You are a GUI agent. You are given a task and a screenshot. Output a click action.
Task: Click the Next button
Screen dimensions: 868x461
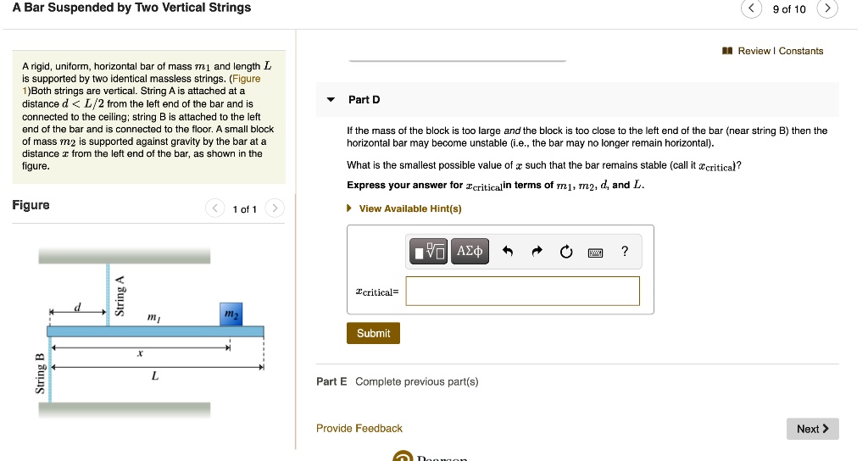(813, 429)
